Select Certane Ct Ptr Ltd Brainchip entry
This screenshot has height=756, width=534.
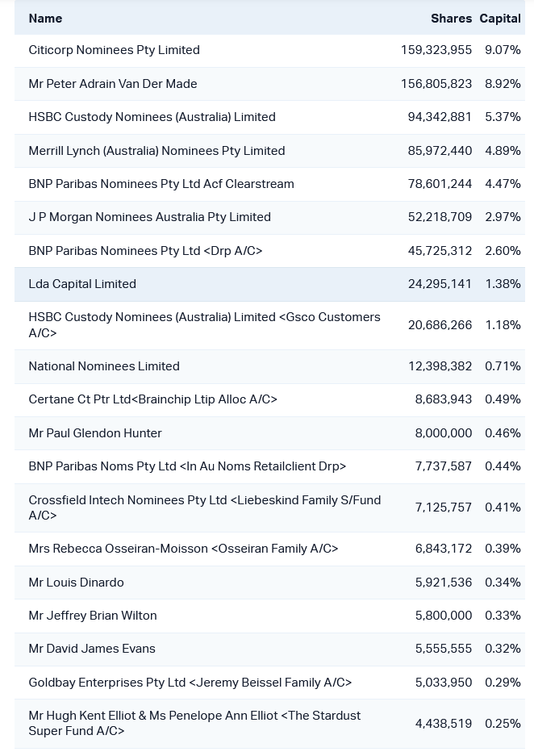(152, 399)
